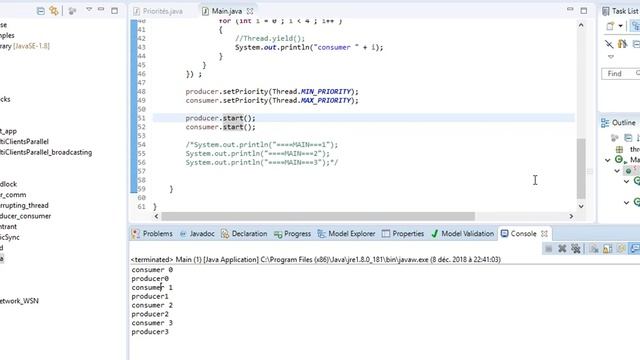Click 'consumer 0' console output line
Screen dimensions: 640x360
click(152, 270)
